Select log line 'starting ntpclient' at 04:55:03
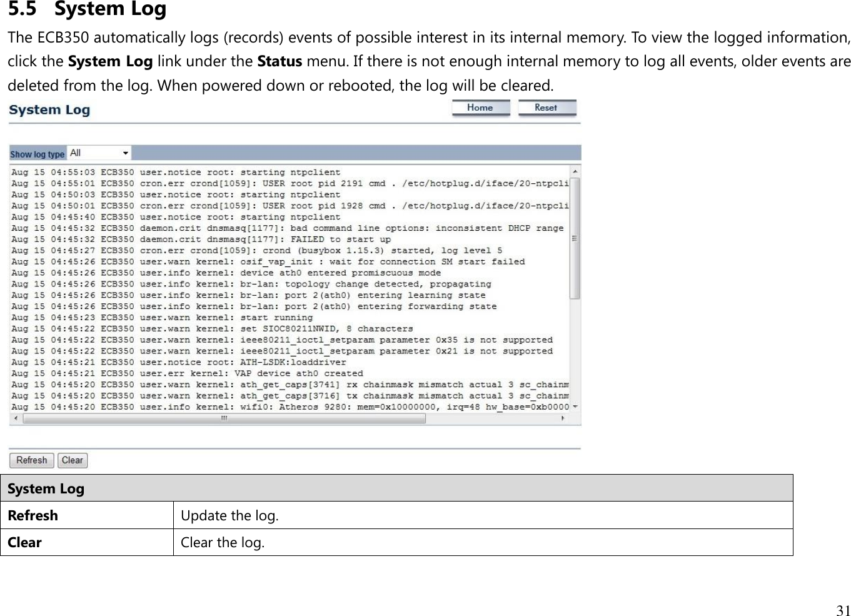Image resolution: width=851 pixels, height=616 pixels. (176, 173)
